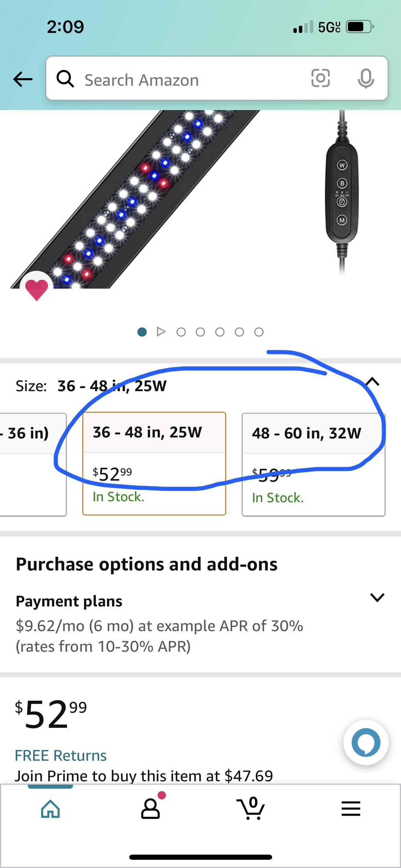401x868 pixels.
Task: Select the first filled carousel dot indicator
Action: [x=142, y=331]
